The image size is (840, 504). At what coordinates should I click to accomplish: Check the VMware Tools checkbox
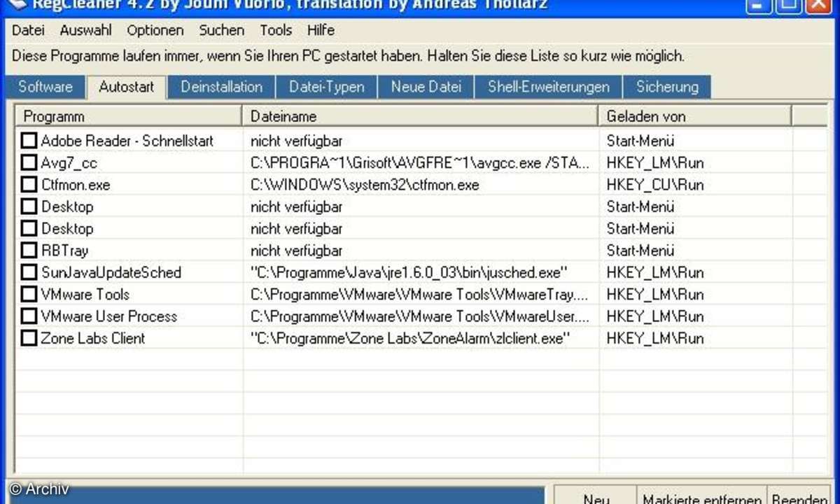point(29,294)
